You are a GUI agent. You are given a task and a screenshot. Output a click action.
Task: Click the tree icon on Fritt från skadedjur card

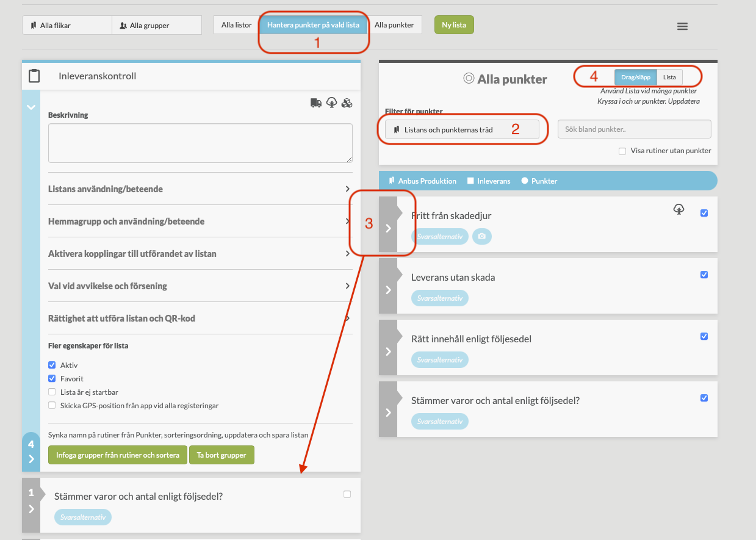(x=679, y=209)
